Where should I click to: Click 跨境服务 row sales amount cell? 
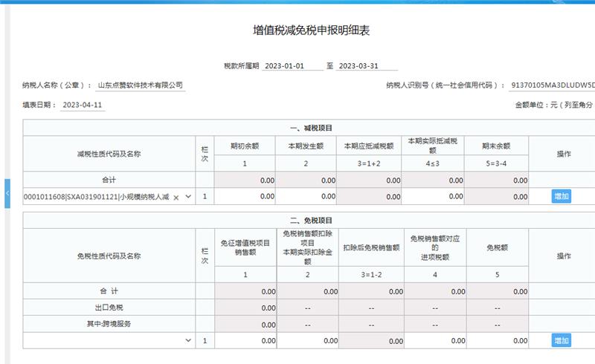pyautogui.click(x=245, y=324)
